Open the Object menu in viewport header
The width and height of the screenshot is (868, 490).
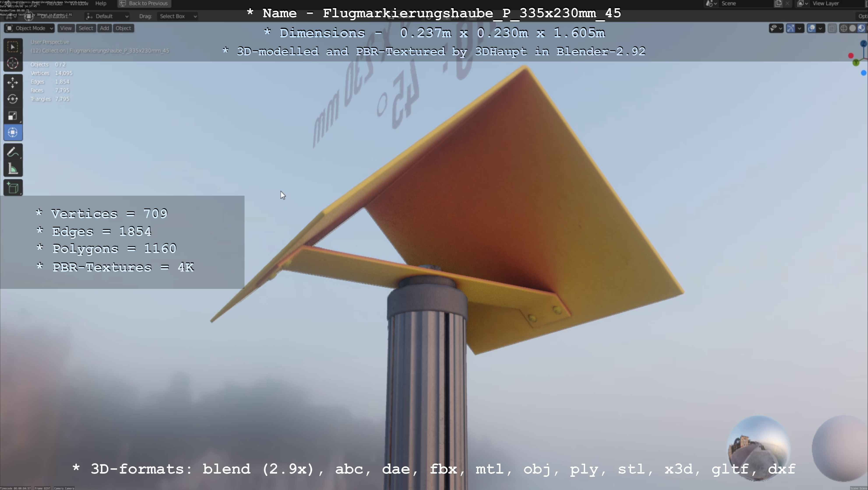pyautogui.click(x=123, y=28)
